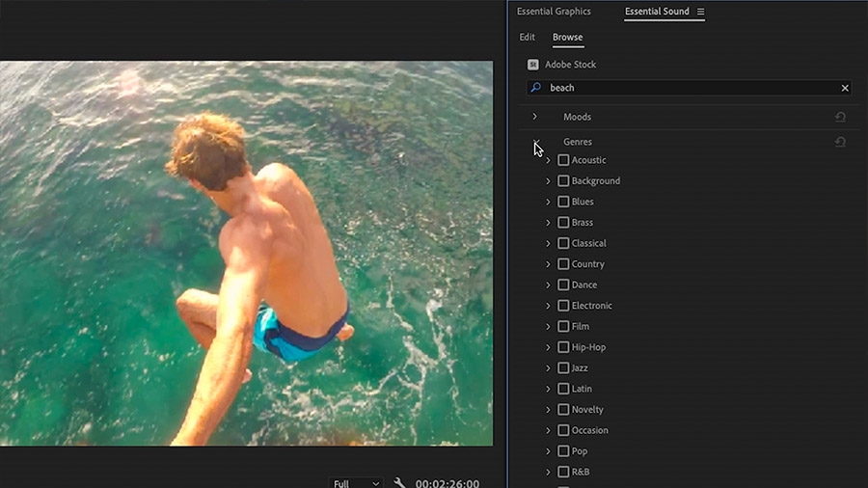
Task: Expand the Latin subgenres chevron
Action: tap(548, 389)
